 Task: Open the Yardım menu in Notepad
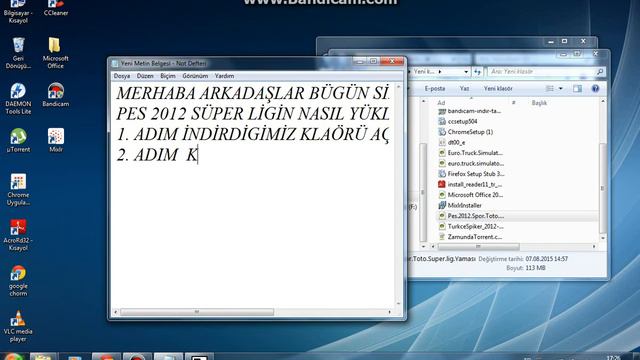[x=224, y=76]
